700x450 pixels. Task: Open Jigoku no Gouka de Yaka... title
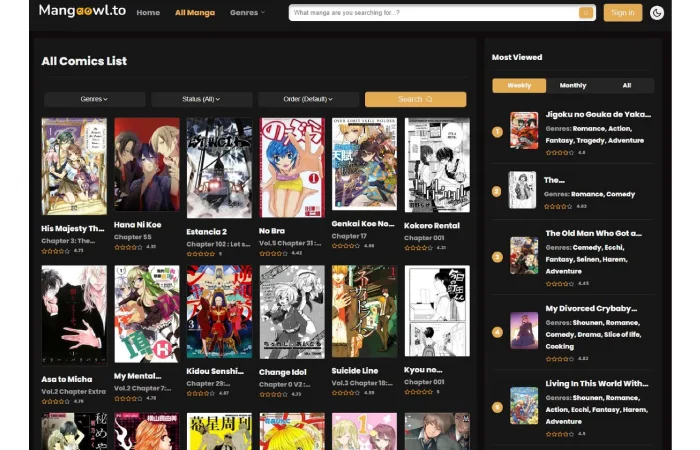598,115
